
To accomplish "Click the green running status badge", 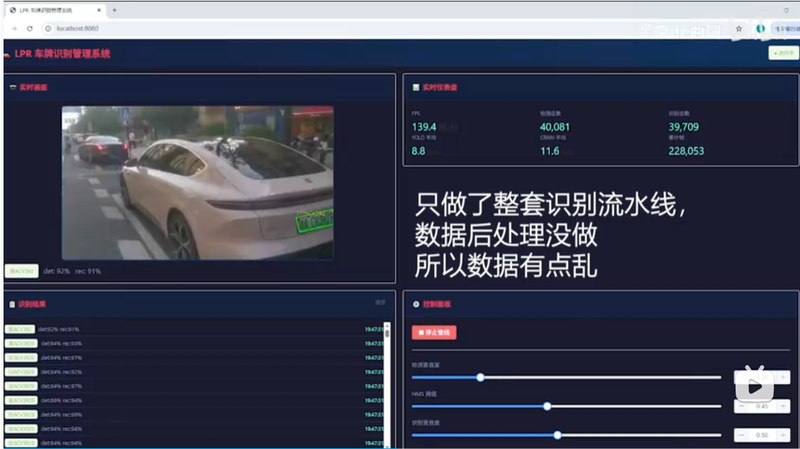I will (783, 53).
